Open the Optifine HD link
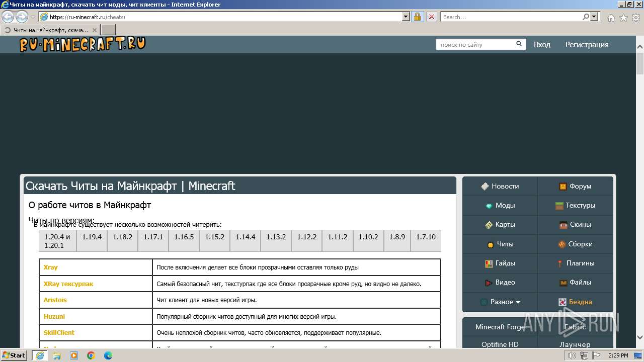The image size is (644, 362). tap(500, 344)
